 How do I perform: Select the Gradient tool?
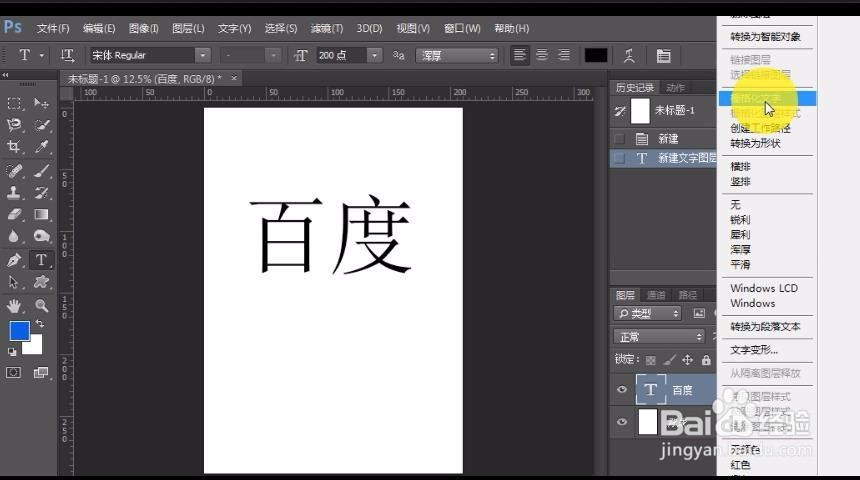pos(41,214)
